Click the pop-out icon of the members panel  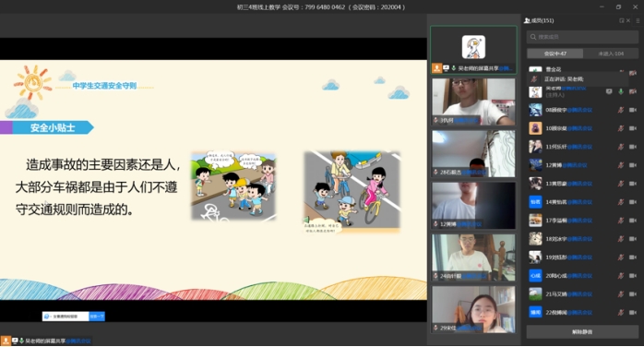pos(621,20)
